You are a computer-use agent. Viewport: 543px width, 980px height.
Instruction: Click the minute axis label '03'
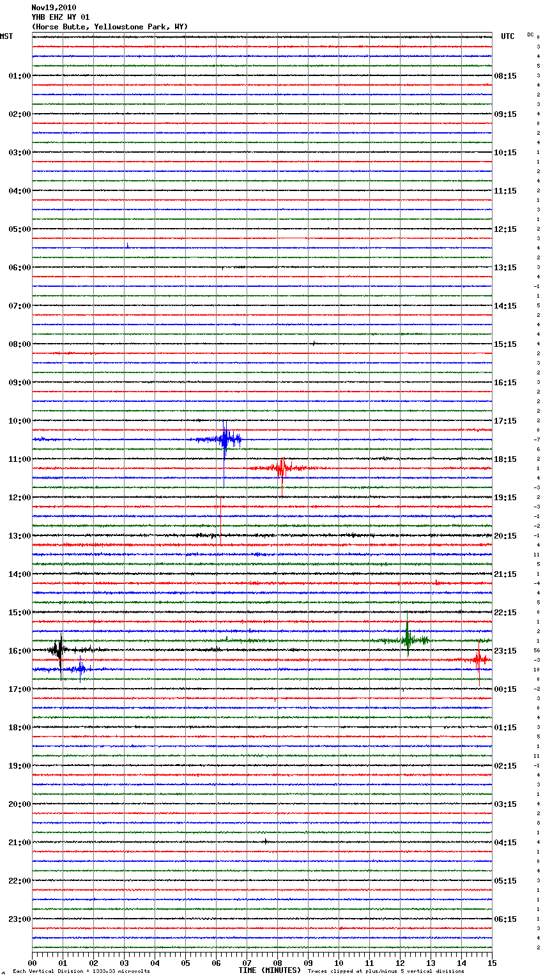(x=124, y=963)
